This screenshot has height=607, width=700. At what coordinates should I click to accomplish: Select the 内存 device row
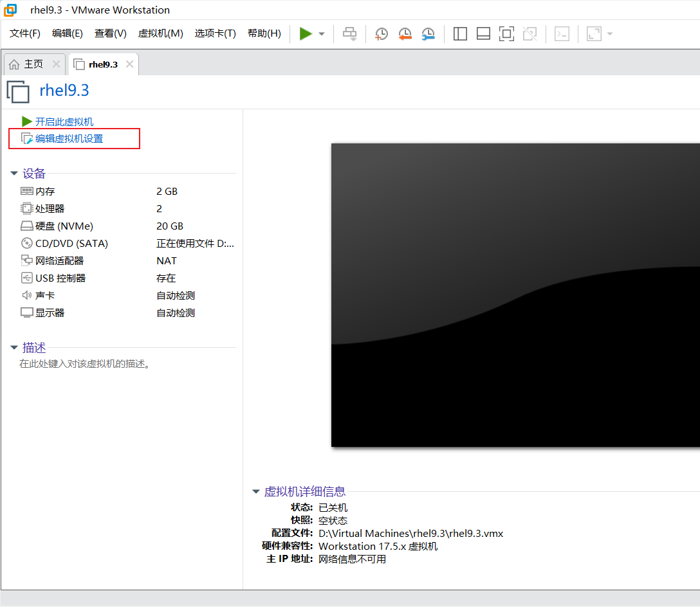[127, 192]
